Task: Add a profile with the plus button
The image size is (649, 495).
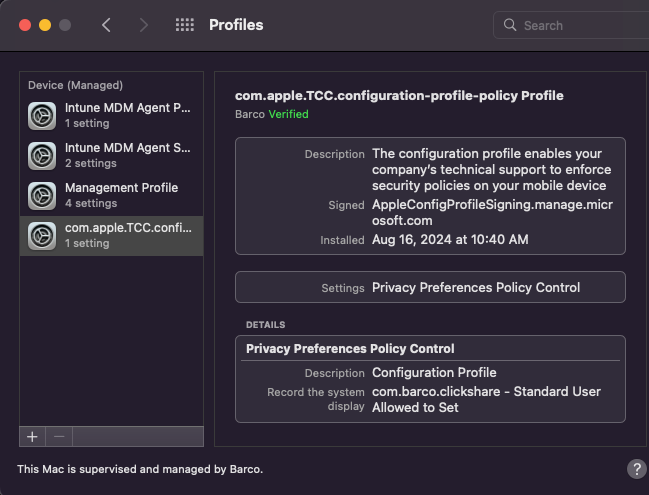Action: pos(32,437)
